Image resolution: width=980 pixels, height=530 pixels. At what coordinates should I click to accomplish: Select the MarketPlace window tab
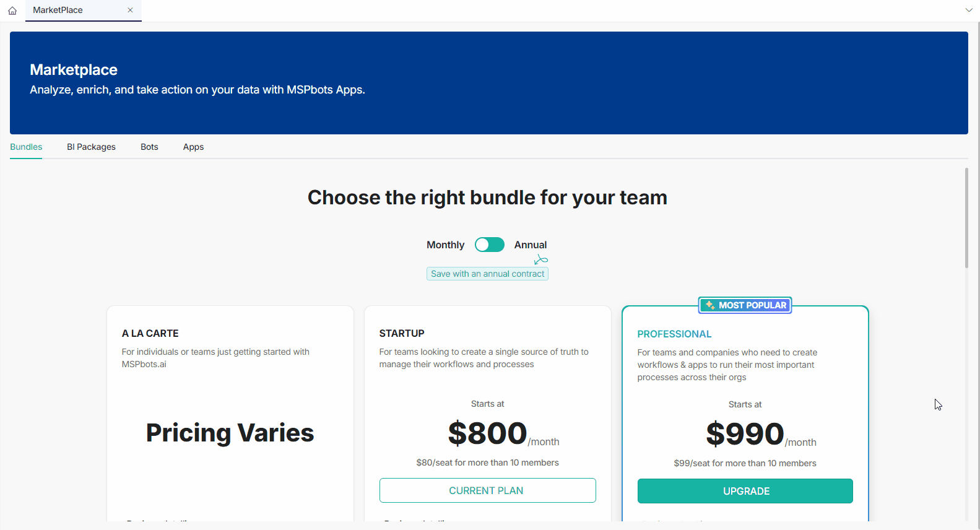[58, 10]
